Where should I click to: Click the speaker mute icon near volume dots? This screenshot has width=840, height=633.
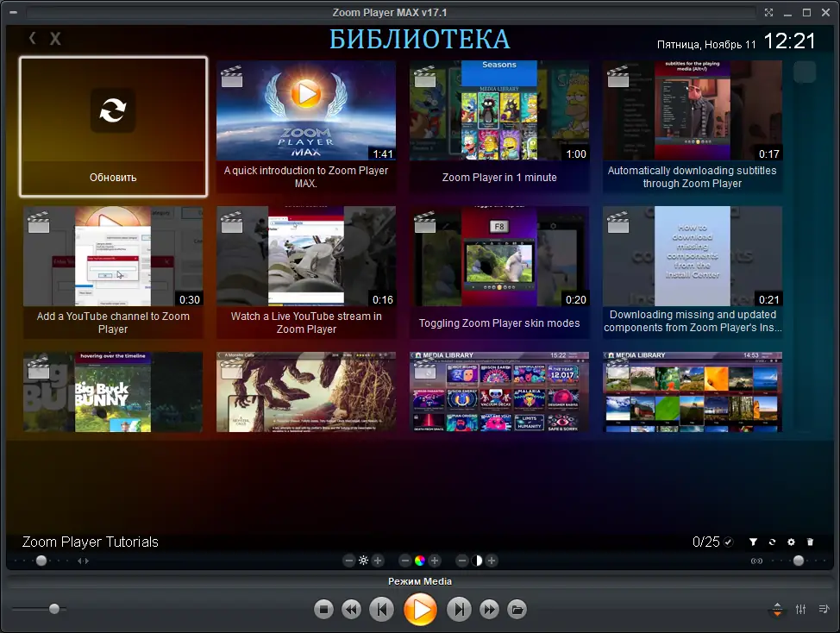tap(757, 561)
